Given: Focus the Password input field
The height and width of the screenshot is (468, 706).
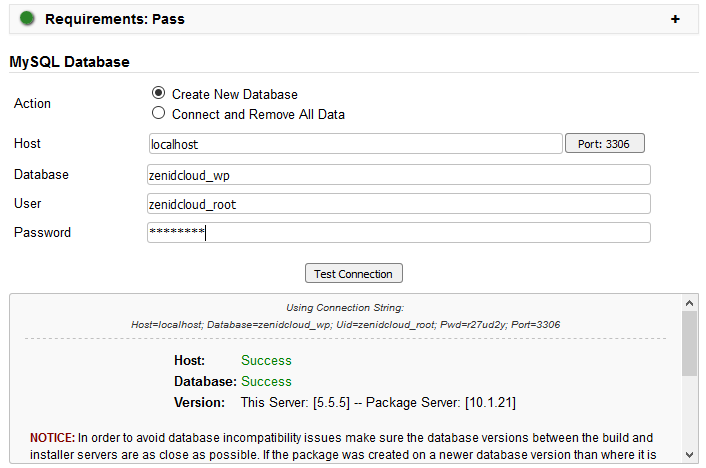Looking at the screenshot, I should (x=398, y=233).
